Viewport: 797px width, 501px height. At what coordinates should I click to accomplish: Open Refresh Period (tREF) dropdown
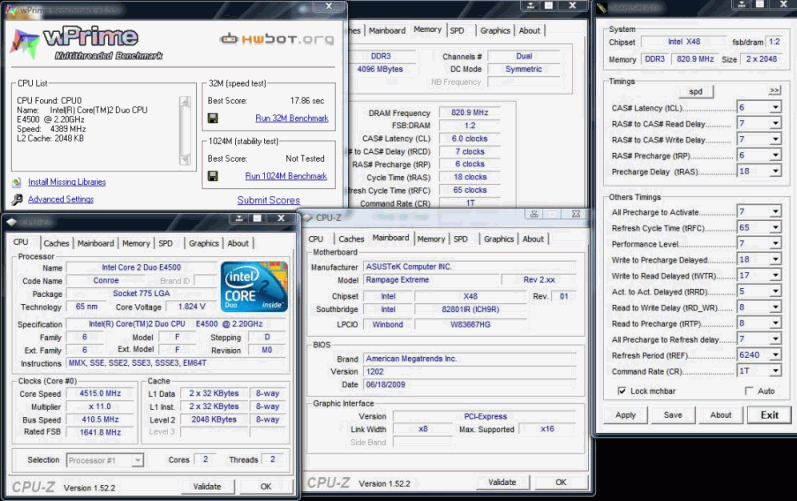coord(775,355)
